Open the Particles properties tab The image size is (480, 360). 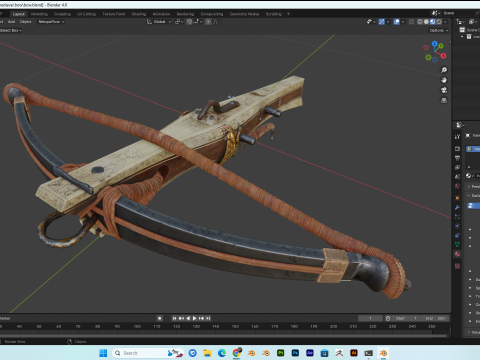tap(457, 217)
